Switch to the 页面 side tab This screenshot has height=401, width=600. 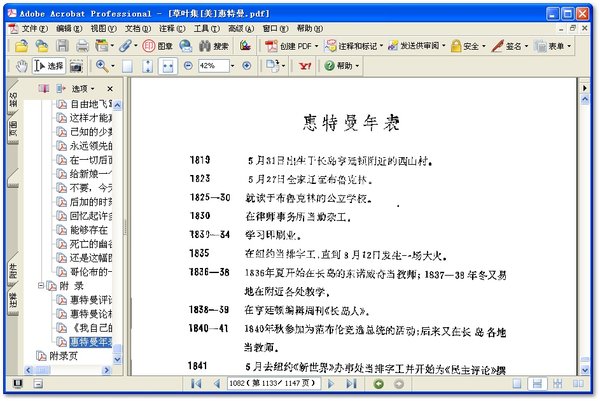point(13,128)
